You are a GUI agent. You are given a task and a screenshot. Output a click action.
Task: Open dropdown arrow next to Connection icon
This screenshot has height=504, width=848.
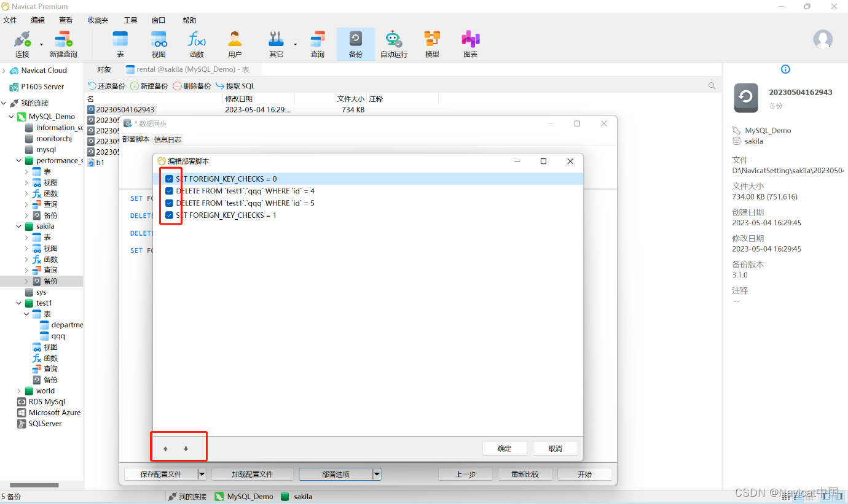tap(42, 45)
